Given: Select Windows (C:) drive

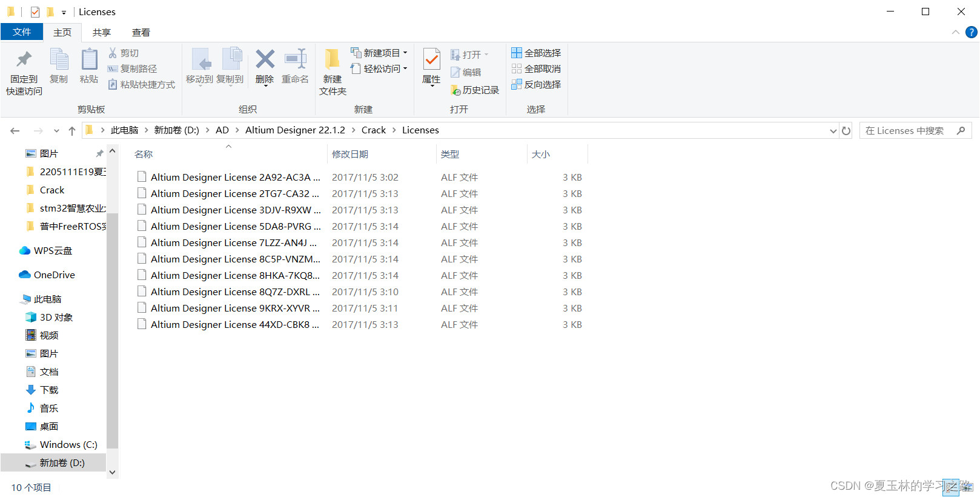Looking at the screenshot, I should pos(61,444).
